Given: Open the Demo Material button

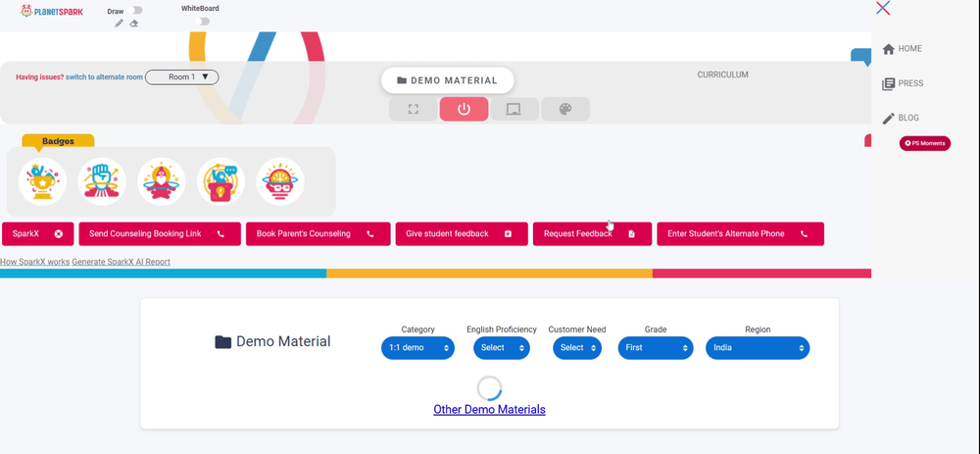Looking at the screenshot, I should (x=448, y=80).
